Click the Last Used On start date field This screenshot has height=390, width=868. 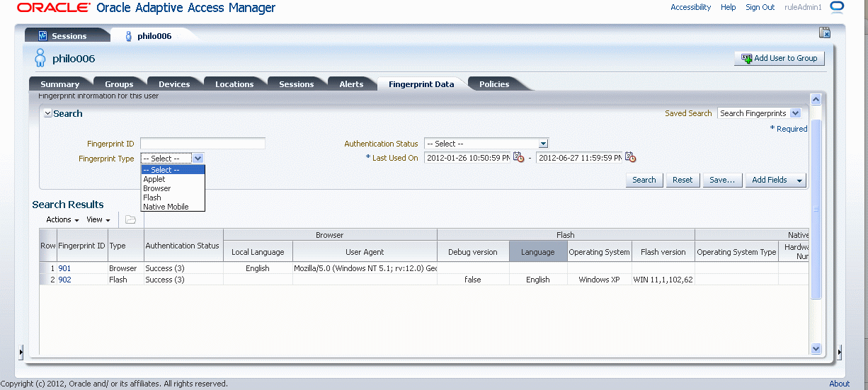[x=467, y=158]
